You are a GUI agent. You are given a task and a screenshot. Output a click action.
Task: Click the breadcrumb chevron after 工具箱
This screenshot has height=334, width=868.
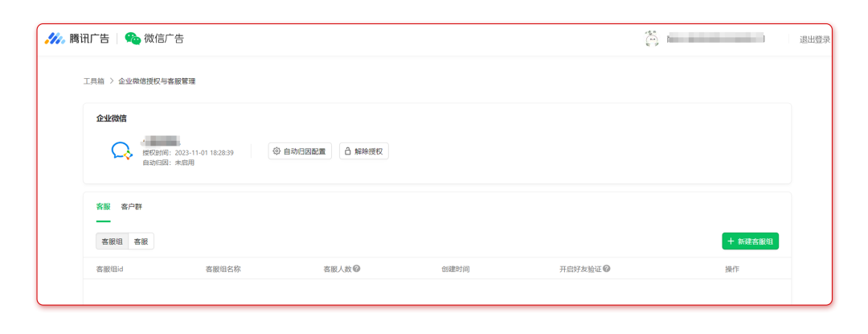tap(112, 81)
